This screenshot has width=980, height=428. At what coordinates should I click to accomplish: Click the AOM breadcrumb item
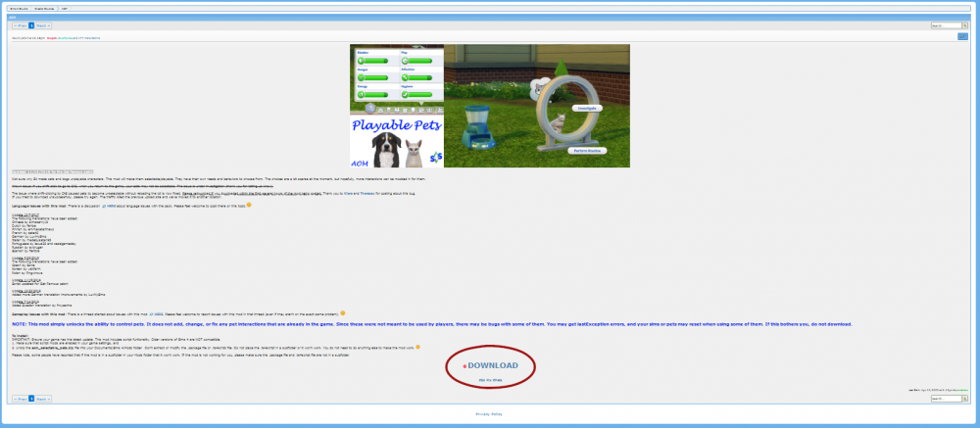(64, 9)
